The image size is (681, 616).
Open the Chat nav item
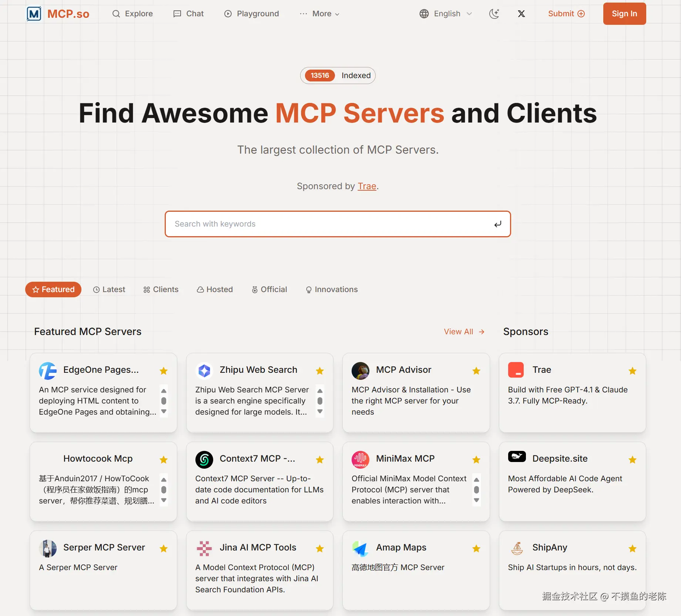[188, 14]
